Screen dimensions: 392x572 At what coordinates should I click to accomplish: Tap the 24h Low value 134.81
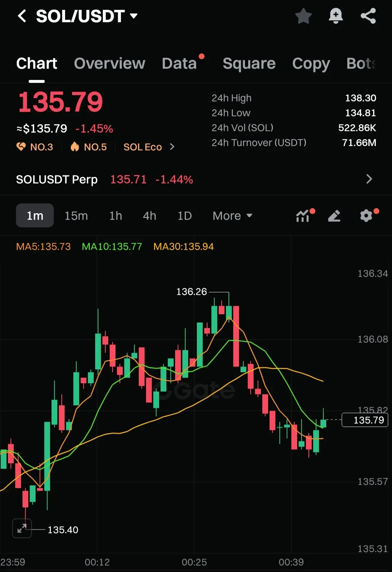pyautogui.click(x=360, y=113)
